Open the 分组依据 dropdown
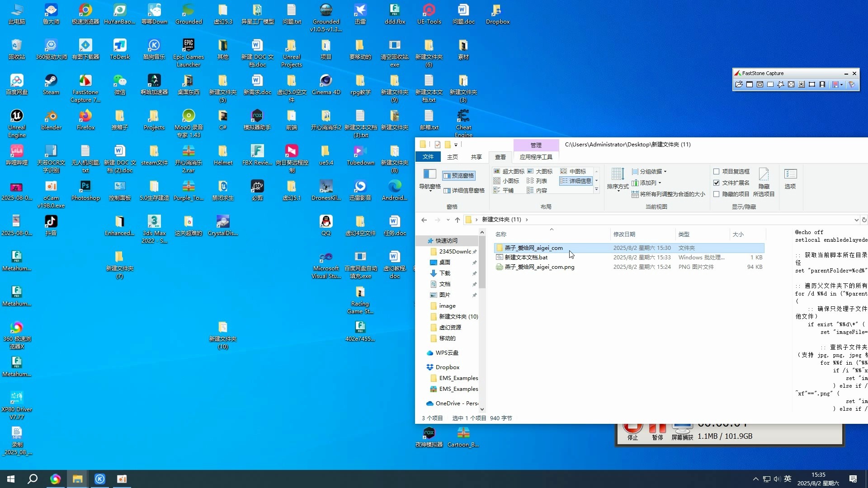 pos(650,172)
